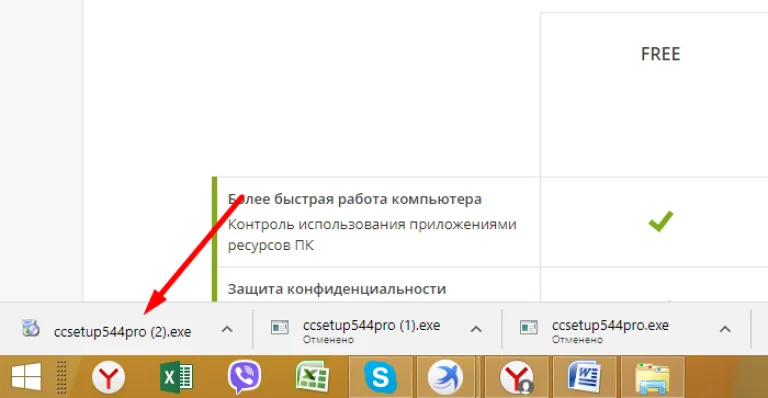Click the cancelled ccsetup544pro.exe download
Viewport: 768px width, 398px height.
pyautogui.click(x=610, y=331)
